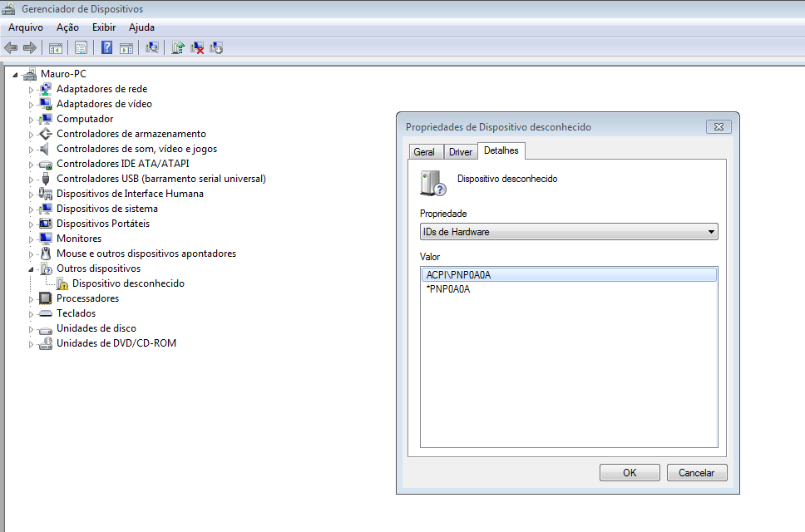The width and height of the screenshot is (805, 532).
Task: Select Dispositivos de sistema label
Action: pos(107,209)
